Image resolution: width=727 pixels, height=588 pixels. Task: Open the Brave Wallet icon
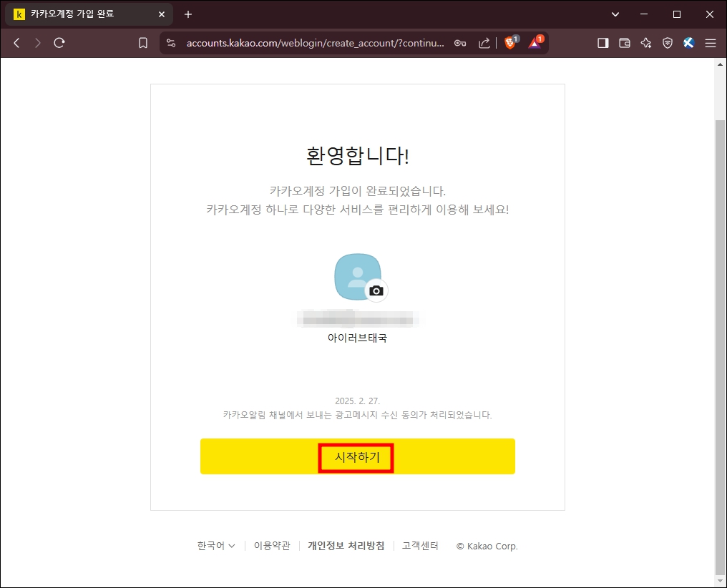point(625,43)
